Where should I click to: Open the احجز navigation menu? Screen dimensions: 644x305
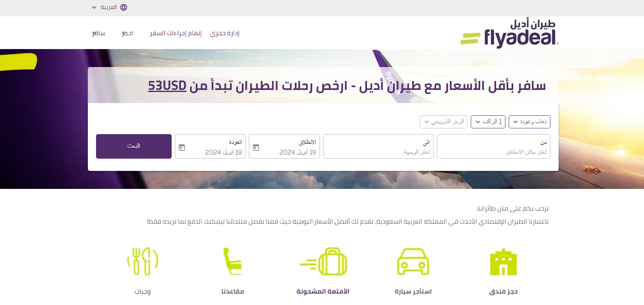coord(127,33)
